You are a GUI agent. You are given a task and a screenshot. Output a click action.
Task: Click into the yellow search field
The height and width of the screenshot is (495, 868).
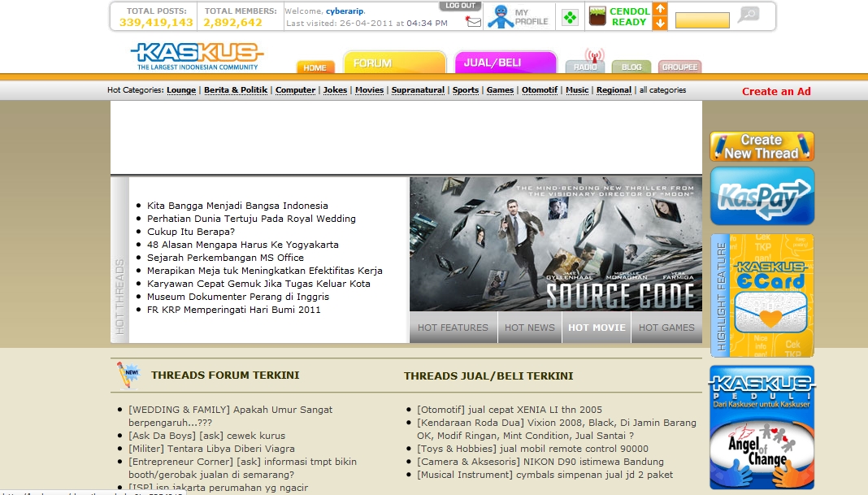click(702, 20)
